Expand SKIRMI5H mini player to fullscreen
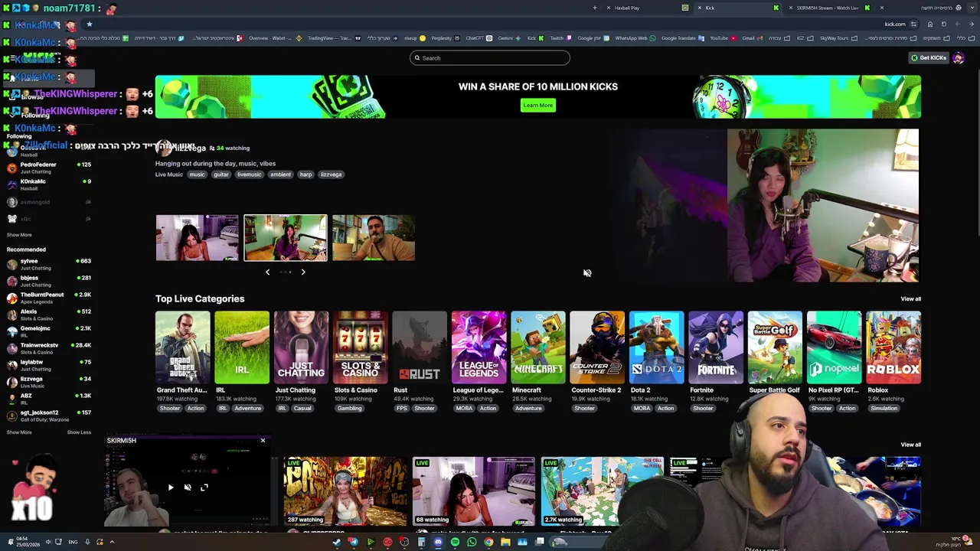The height and width of the screenshot is (551, 980). pos(204,487)
